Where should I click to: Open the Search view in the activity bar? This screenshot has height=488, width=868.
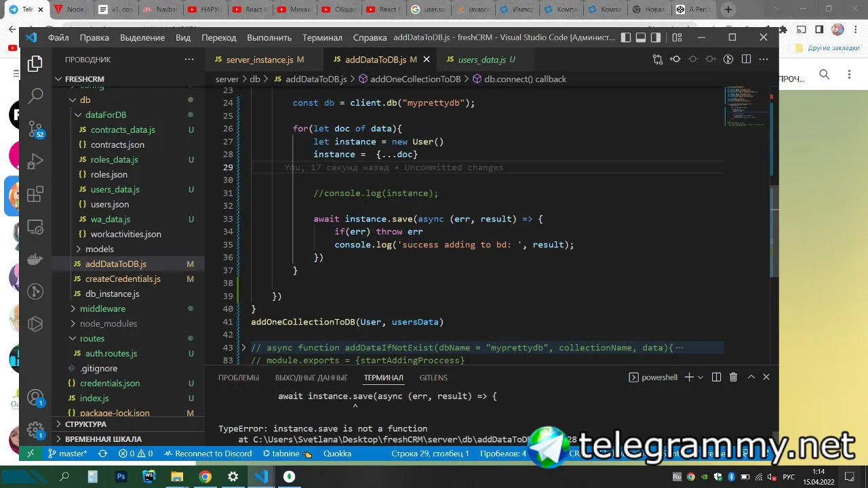click(x=35, y=97)
